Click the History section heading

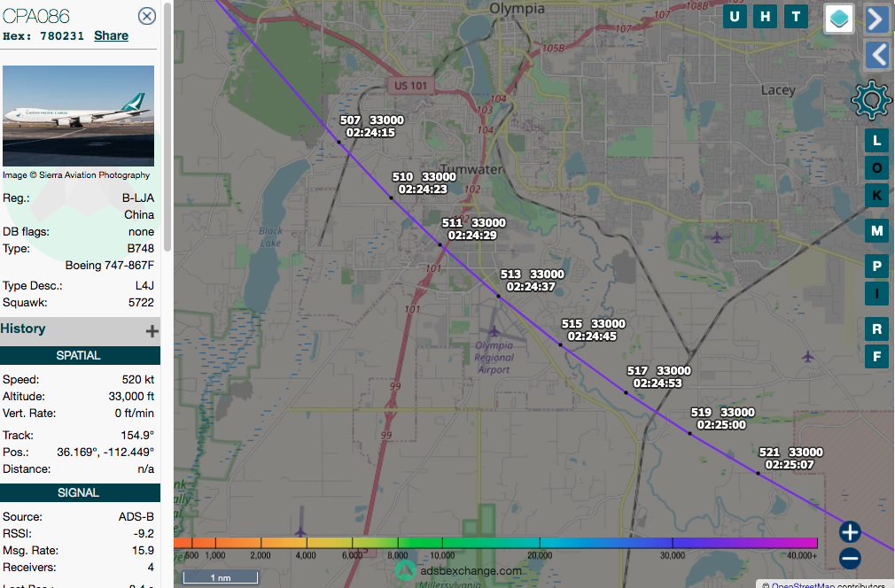point(23,329)
